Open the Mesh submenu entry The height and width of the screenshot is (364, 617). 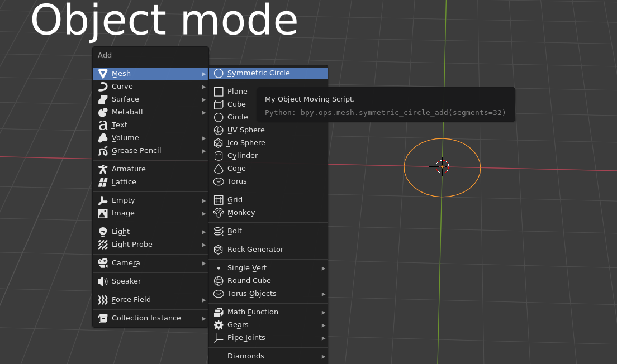tap(151, 74)
